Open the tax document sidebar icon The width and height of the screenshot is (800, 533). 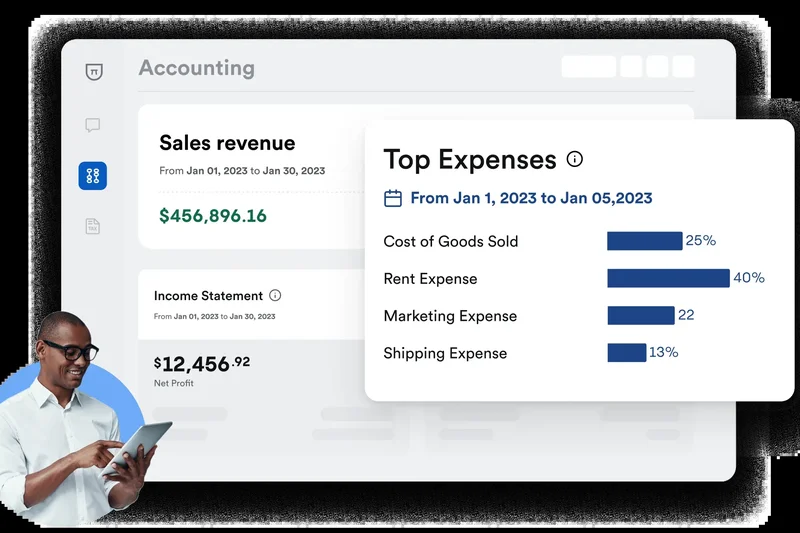point(93,226)
